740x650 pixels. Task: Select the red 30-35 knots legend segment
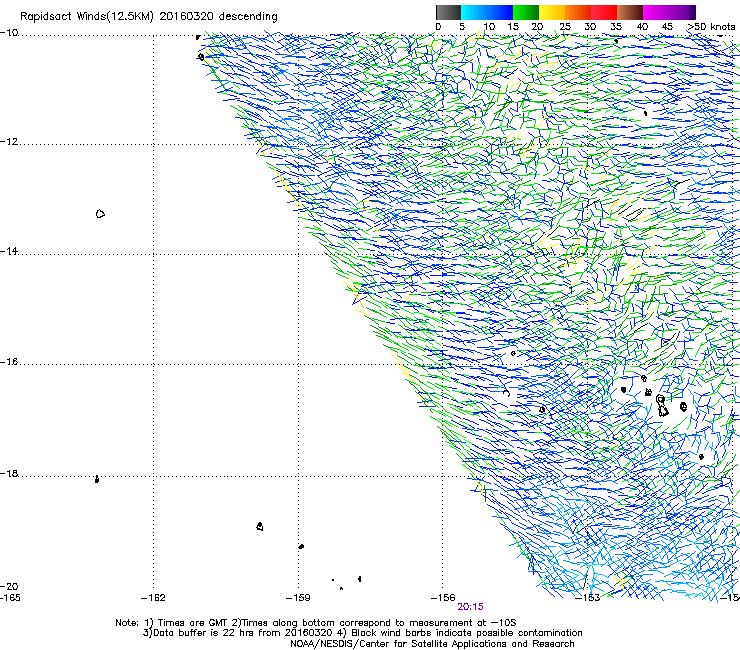(604, 12)
